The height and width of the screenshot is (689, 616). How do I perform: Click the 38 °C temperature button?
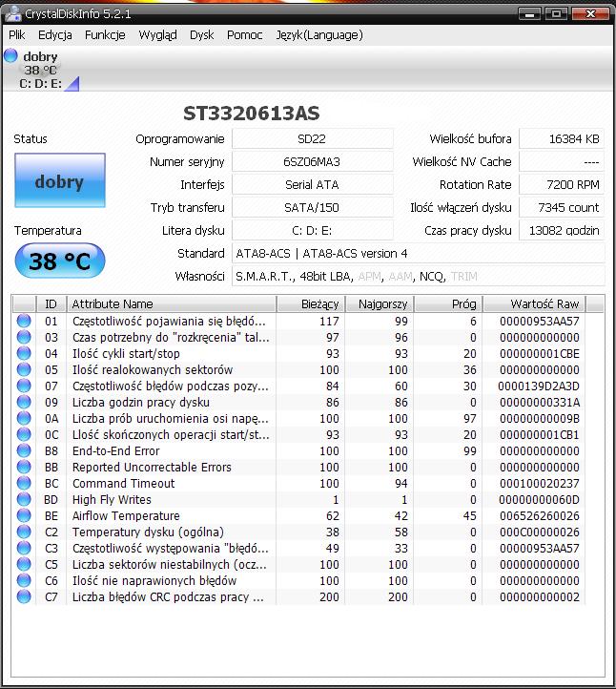pos(60,261)
